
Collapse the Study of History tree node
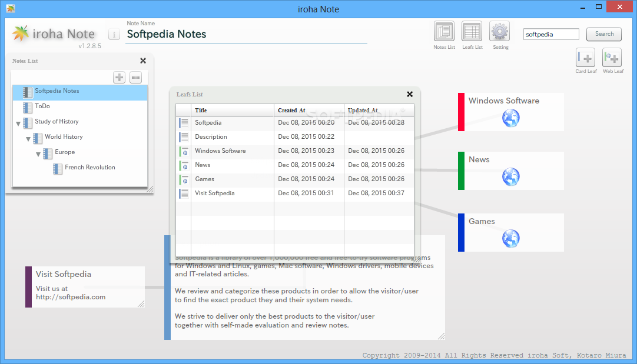[18, 123]
